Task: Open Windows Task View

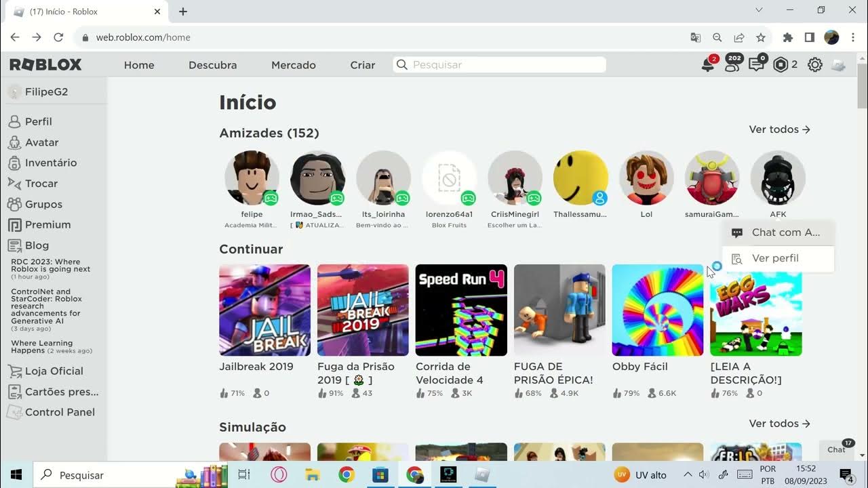Action: (x=244, y=475)
